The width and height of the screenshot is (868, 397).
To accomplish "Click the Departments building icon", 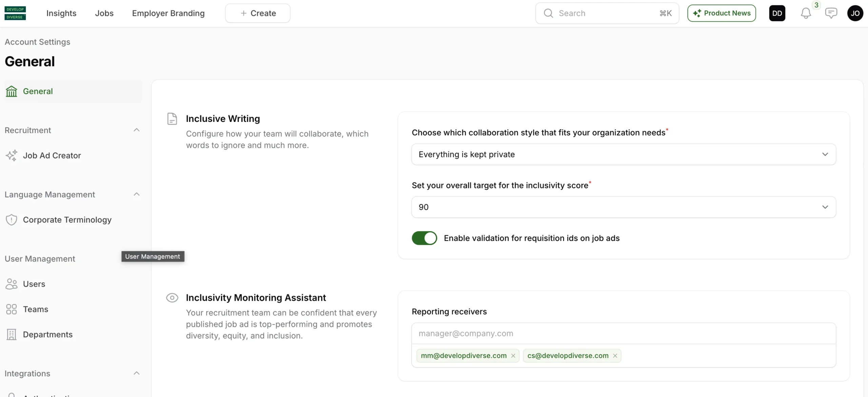I will pyautogui.click(x=12, y=334).
